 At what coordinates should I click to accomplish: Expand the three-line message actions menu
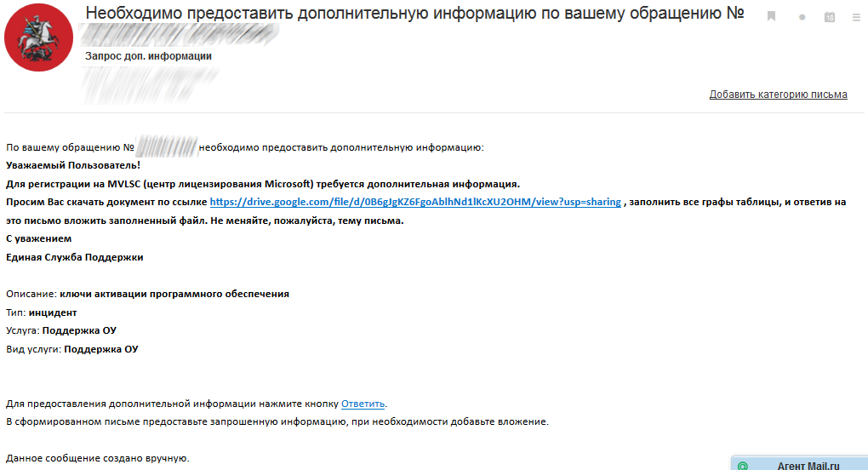point(855,17)
